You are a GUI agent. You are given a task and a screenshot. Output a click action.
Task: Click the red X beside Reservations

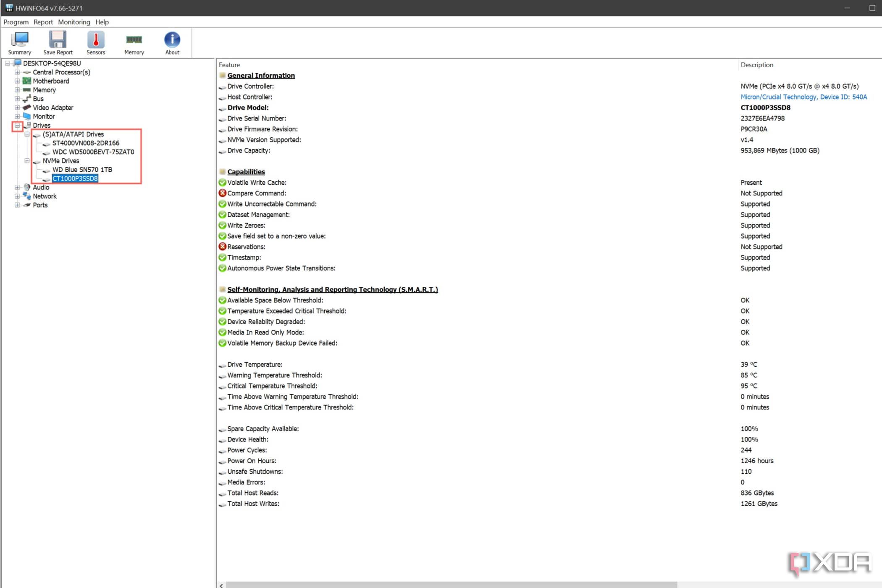223,247
